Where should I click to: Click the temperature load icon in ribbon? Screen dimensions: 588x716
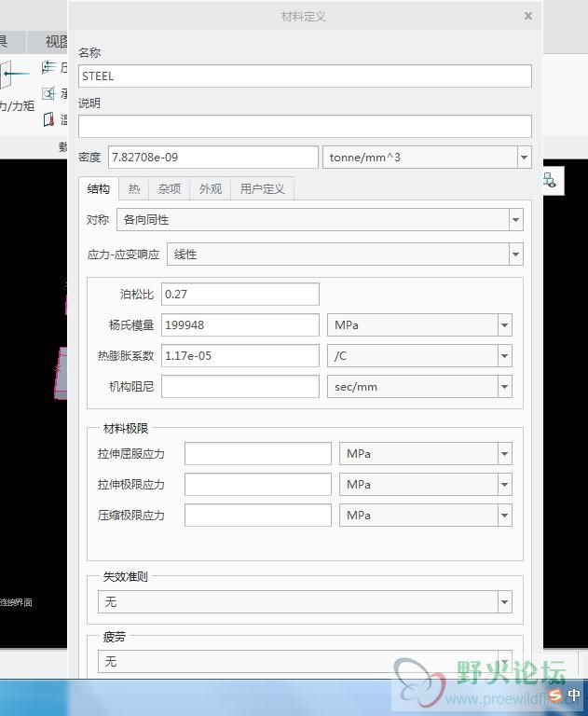[48, 119]
